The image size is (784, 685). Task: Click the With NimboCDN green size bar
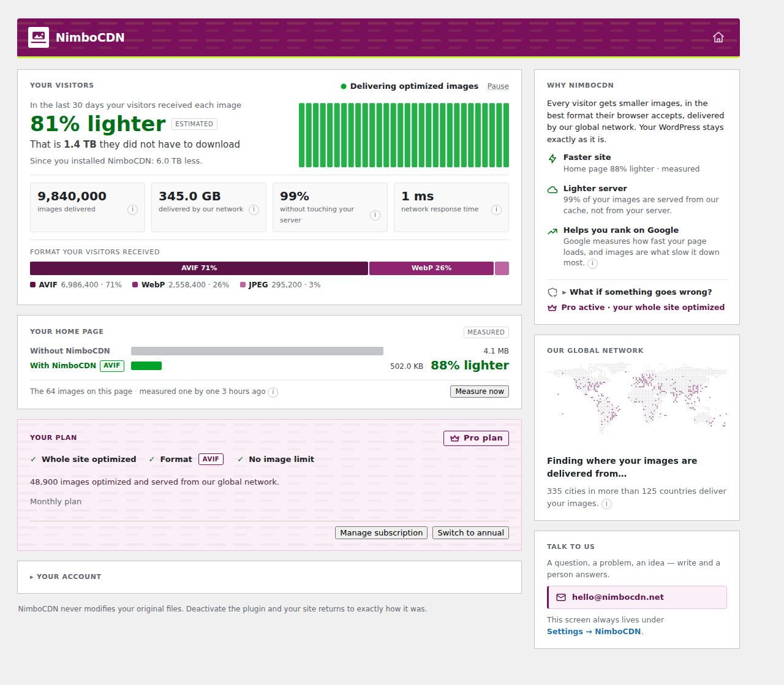pyautogui.click(x=146, y=366)
